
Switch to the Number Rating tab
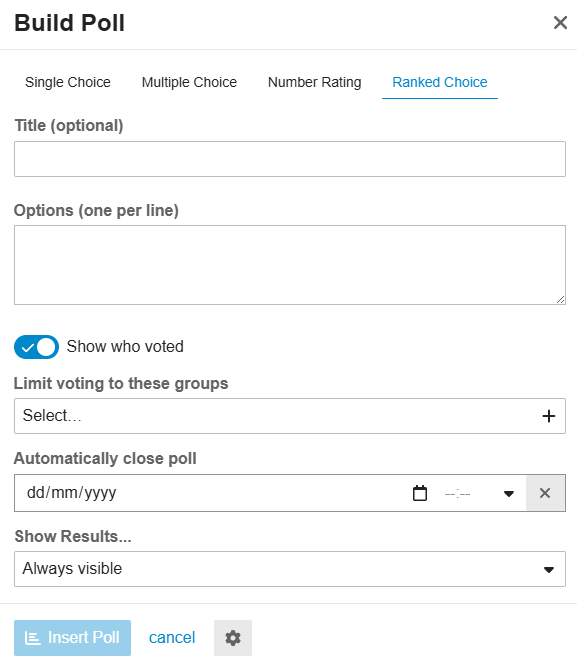pos(314,82)
